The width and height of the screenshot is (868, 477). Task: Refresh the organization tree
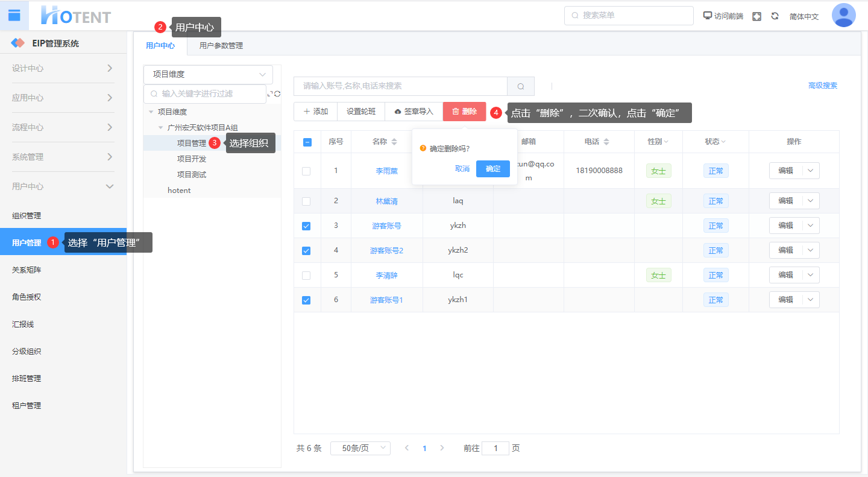[x=277, y=94]
